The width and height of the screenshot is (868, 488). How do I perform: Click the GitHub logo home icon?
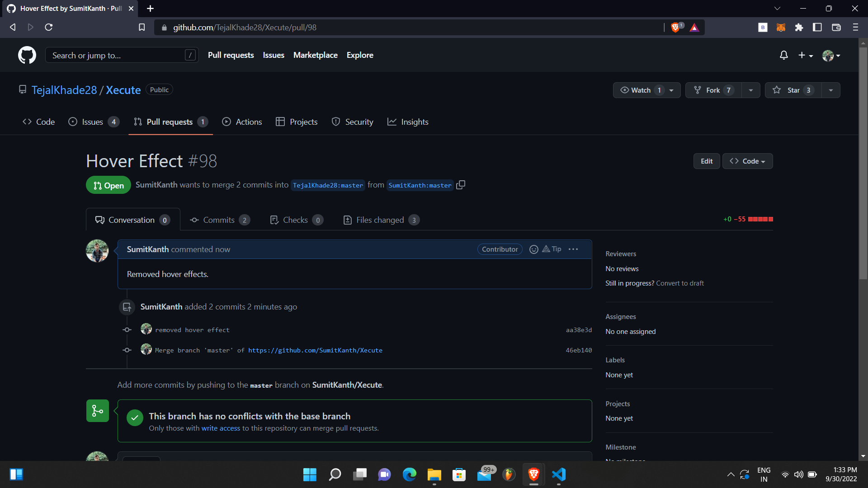(27, 55)
